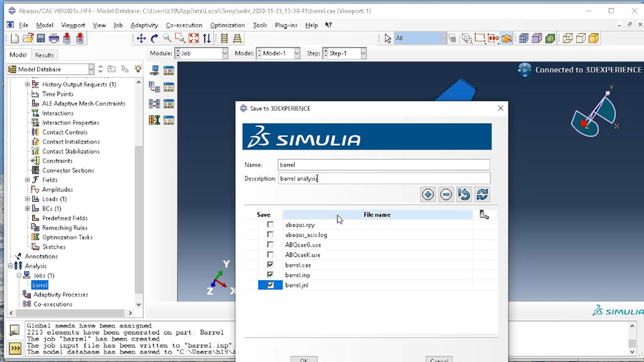Click the context help question arrow icon

pos(328,25)
